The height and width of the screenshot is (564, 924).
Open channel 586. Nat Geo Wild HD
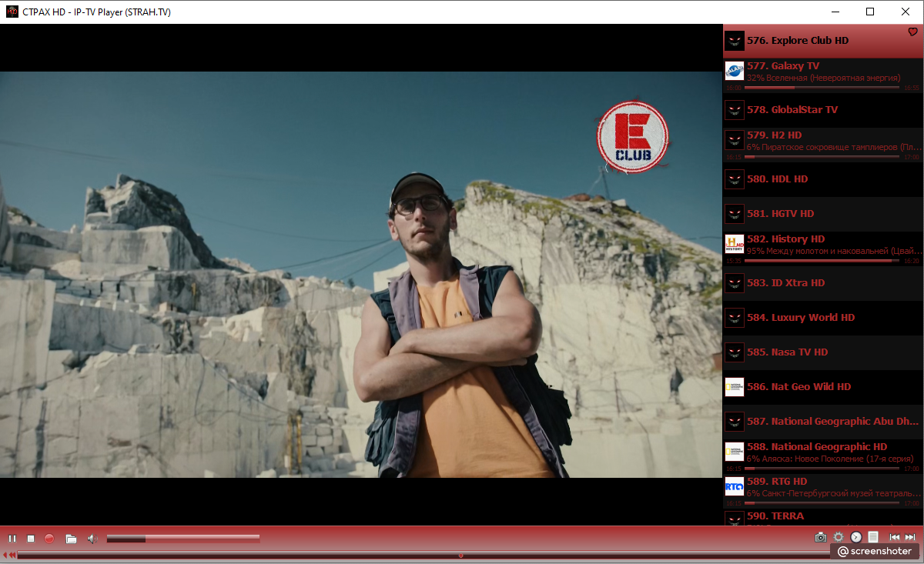pos(823,387)
